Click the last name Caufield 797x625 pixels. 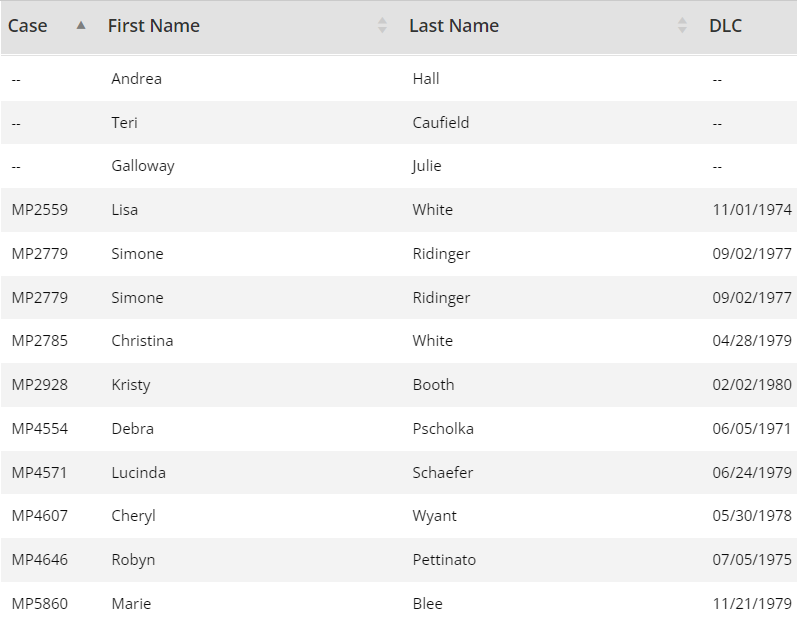pyautogui.click(x=441, y=123)
